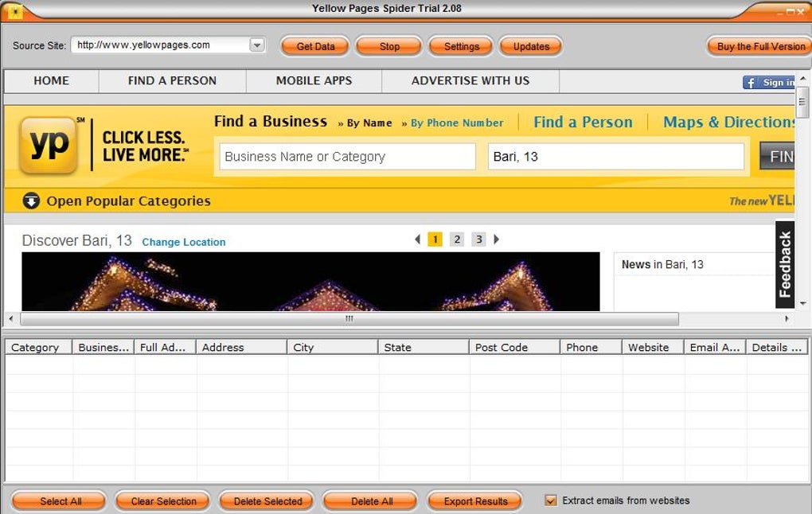Click the app icon in title bar
The height and width of the screenshot is (514, 812).
tap(16, 11)
